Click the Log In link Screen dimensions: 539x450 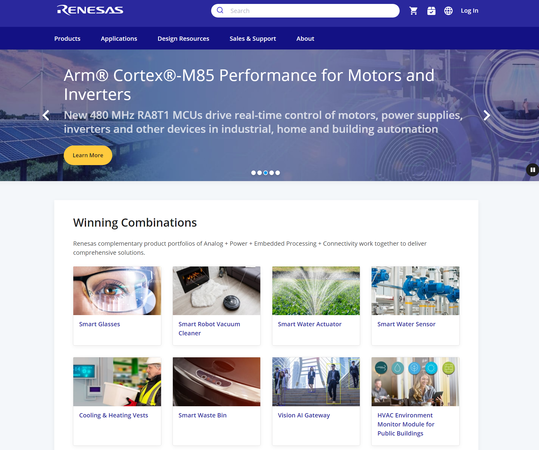(470, 11)
